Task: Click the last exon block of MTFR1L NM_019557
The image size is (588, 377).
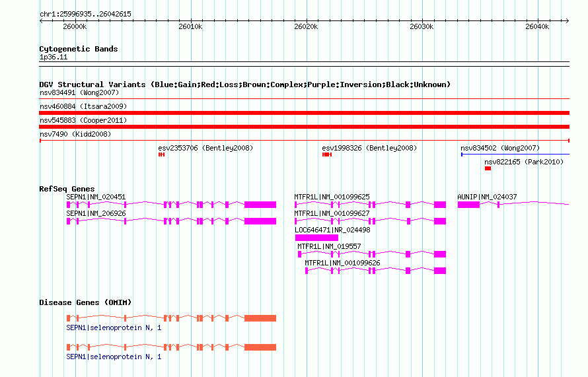Action: pos(440,254)
